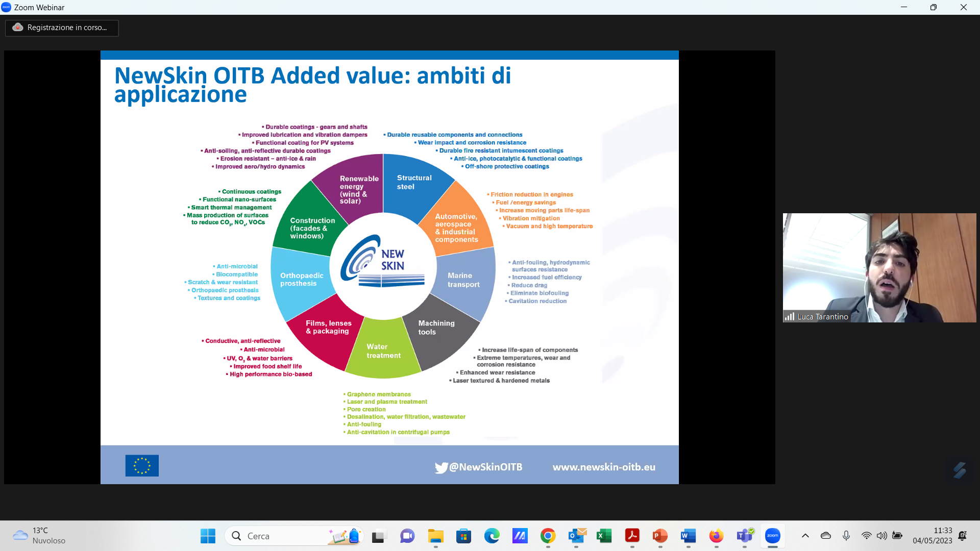Open the Windows Start menu
Viewport: 980px width, 551px height.
(x=208, y=536)
